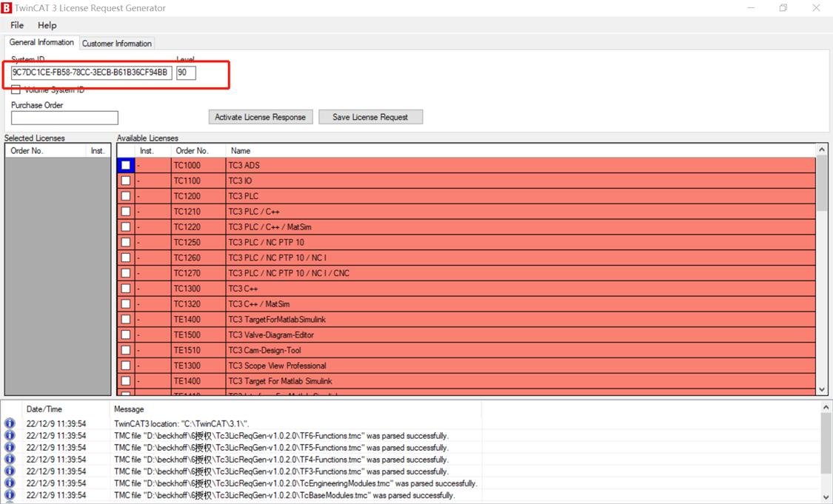Click the TcEngineeringModules.tmc parsed message text
This screenshot has width=833, height=504.
[x=295, y=483]
